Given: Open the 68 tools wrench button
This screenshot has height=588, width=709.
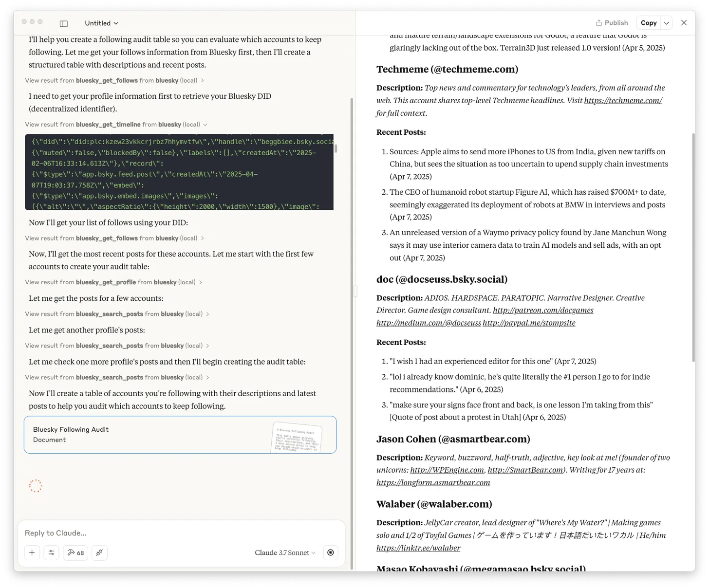Looking at the screenshot, I should pos(75,552).
